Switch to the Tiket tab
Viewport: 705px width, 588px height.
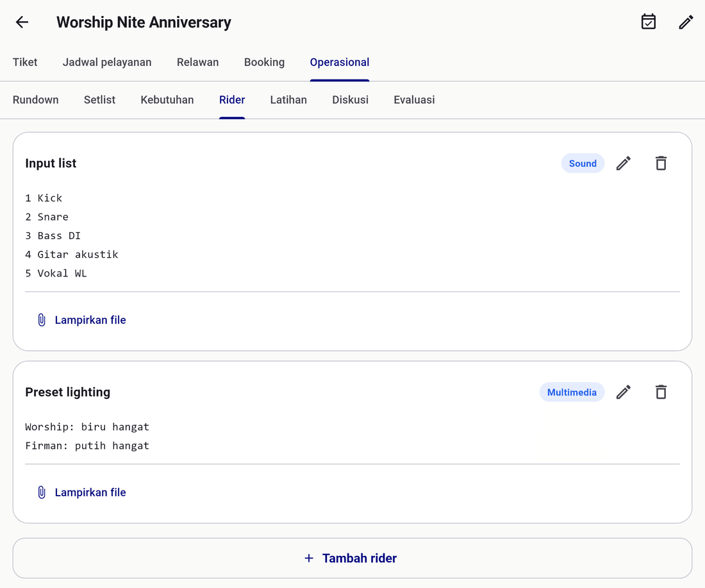point(25,62)
